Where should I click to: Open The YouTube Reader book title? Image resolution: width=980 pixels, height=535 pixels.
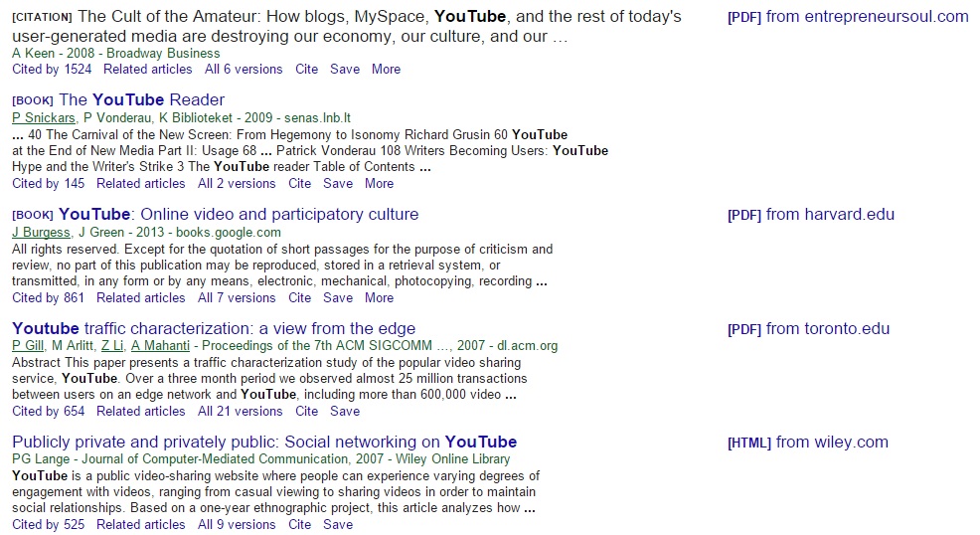141,100
